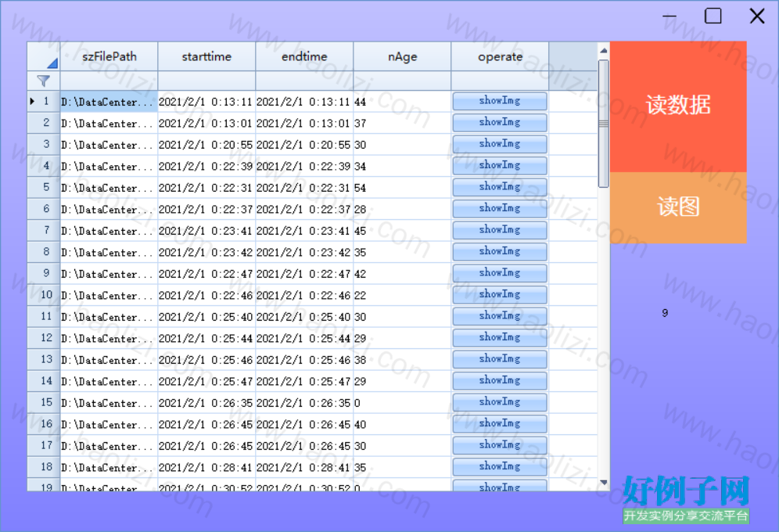Click showImg button in row 5
The width and height of the screenshot is (779, 532).
[500, 187]
